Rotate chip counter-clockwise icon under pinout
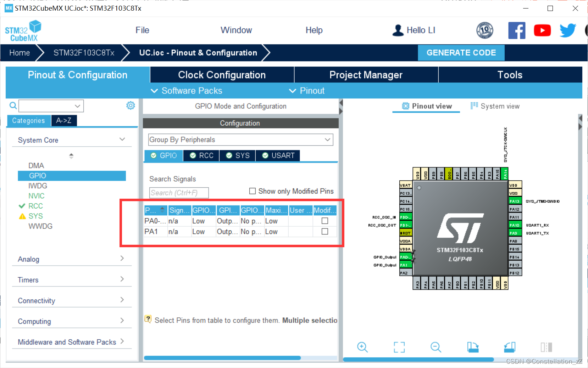 point(510,347)
